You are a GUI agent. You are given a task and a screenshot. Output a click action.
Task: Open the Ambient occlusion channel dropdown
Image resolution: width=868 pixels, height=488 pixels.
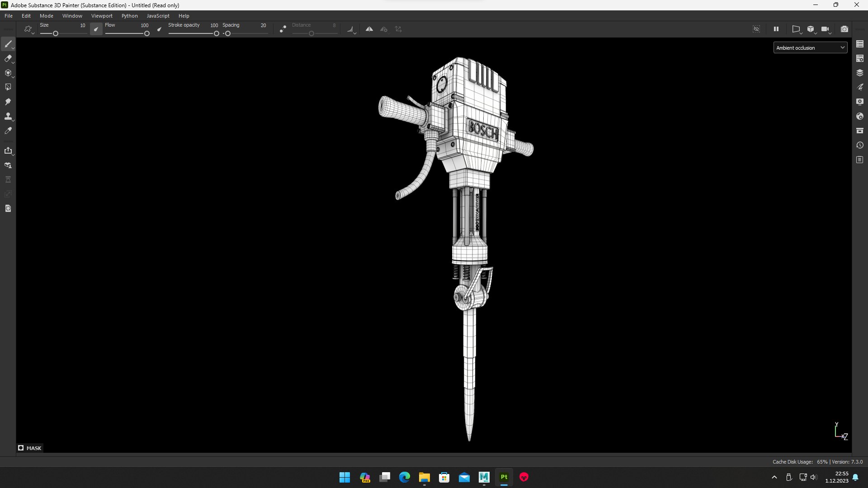(x=810, y=47)
